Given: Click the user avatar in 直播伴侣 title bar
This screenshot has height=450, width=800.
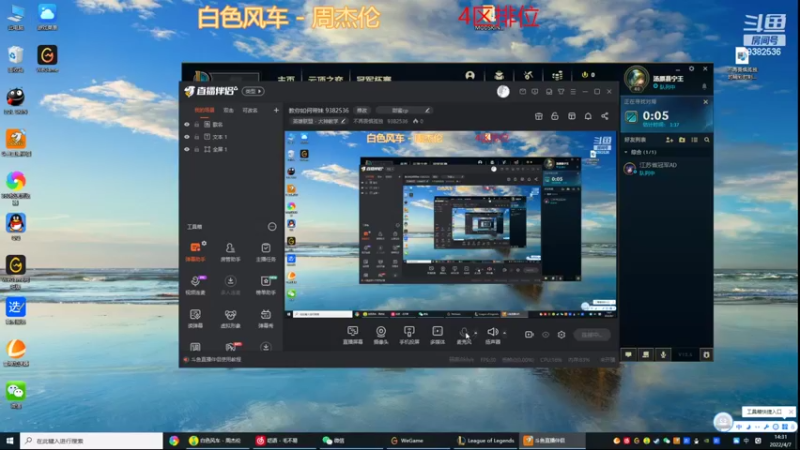Looking at the screenshot, I should [x=503, y=91].
